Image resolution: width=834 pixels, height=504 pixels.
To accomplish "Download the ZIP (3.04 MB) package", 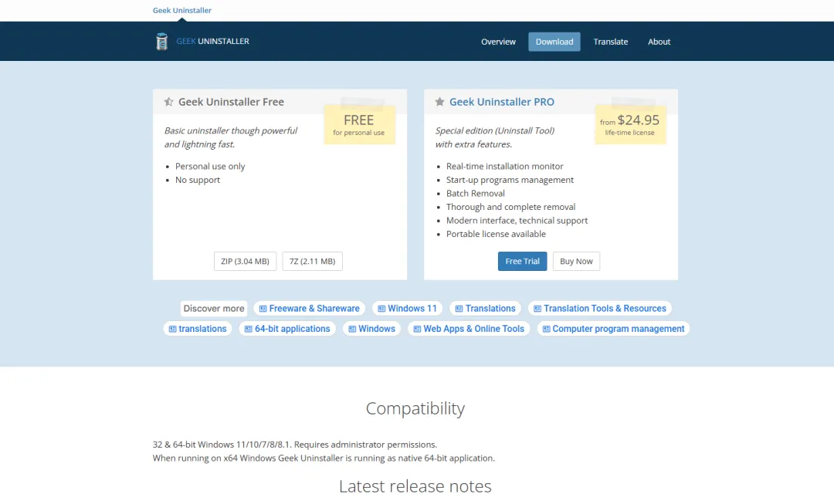I will (x=246, y=261).
